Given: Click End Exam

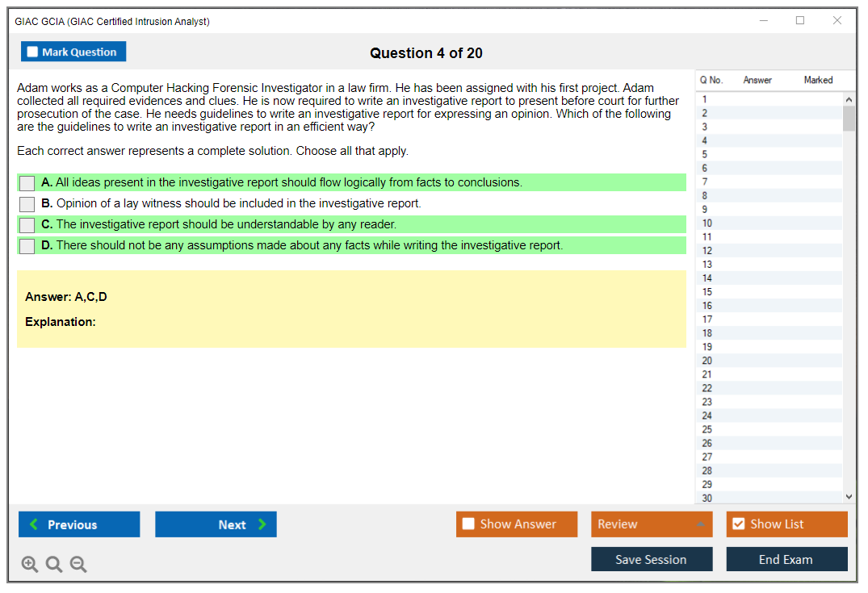Looking at the screenshot, I should 786,558.
